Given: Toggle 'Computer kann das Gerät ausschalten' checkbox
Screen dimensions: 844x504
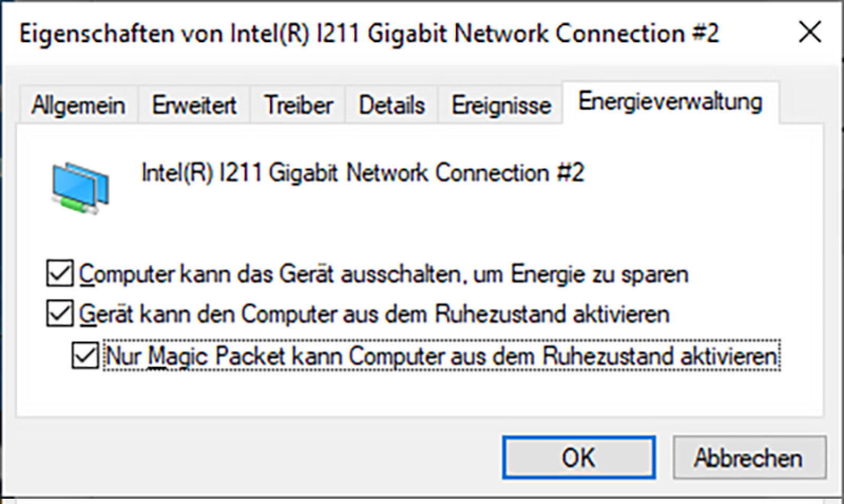Looking at the screenshot, I should click(59, 273).
